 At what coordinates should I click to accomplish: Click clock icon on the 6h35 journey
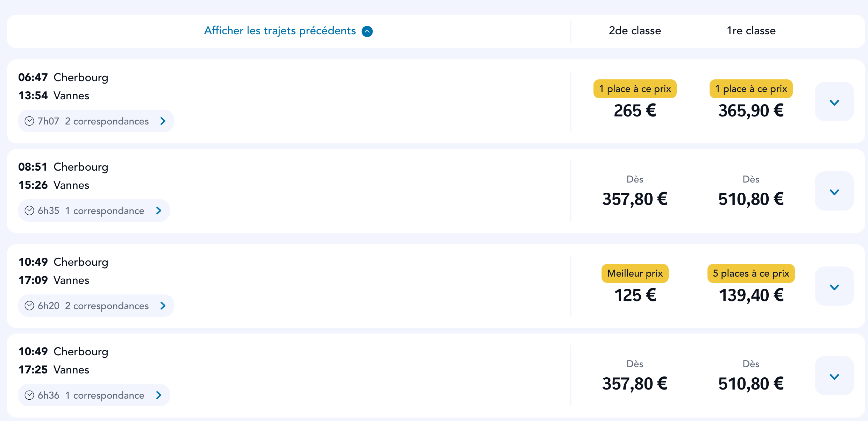29,210
